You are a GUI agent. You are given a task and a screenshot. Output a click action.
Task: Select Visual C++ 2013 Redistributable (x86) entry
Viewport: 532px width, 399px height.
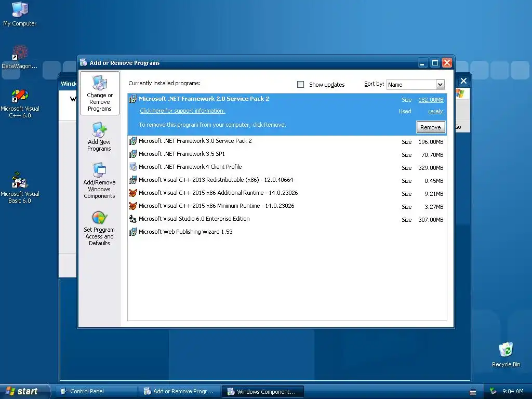(287, 180)
